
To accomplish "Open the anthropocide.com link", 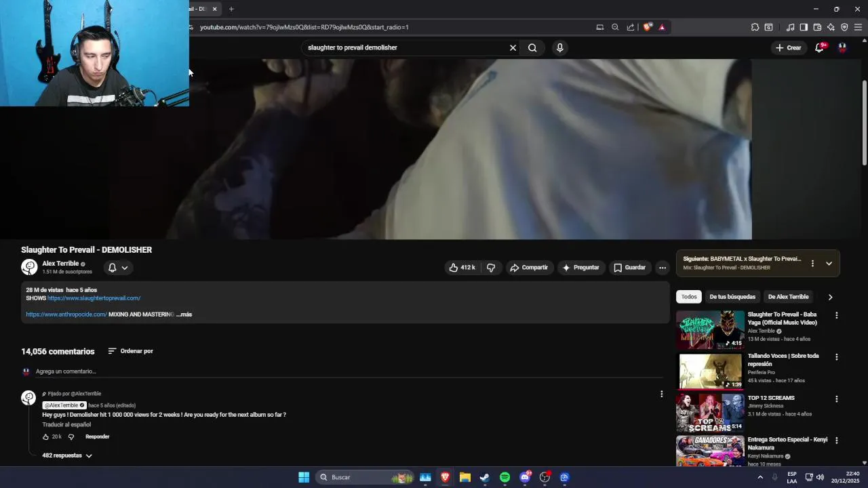I will [x=66, y=314].
